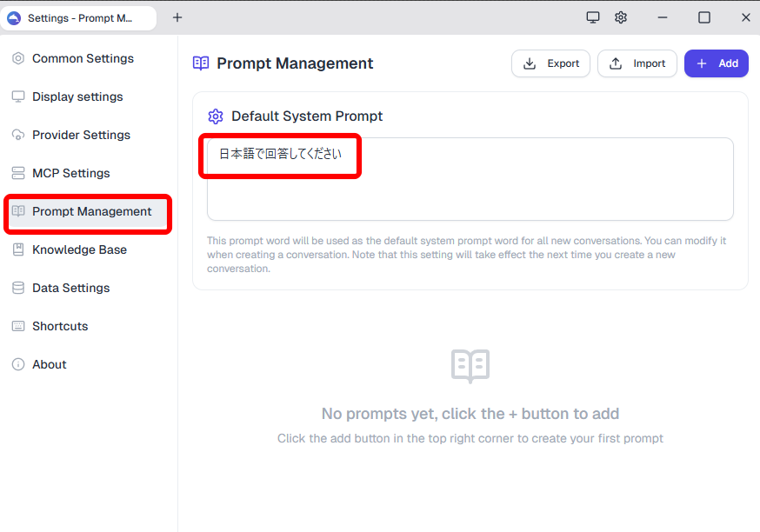The image size is (760, 532).
Task: Export prompts with the Export button
Action: 550,63
